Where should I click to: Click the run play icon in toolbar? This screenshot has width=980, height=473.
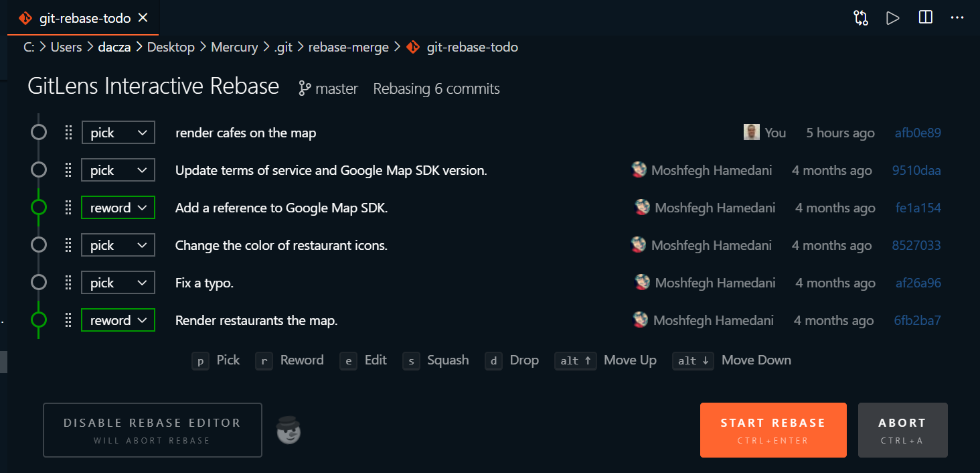(x=893, y=18)
